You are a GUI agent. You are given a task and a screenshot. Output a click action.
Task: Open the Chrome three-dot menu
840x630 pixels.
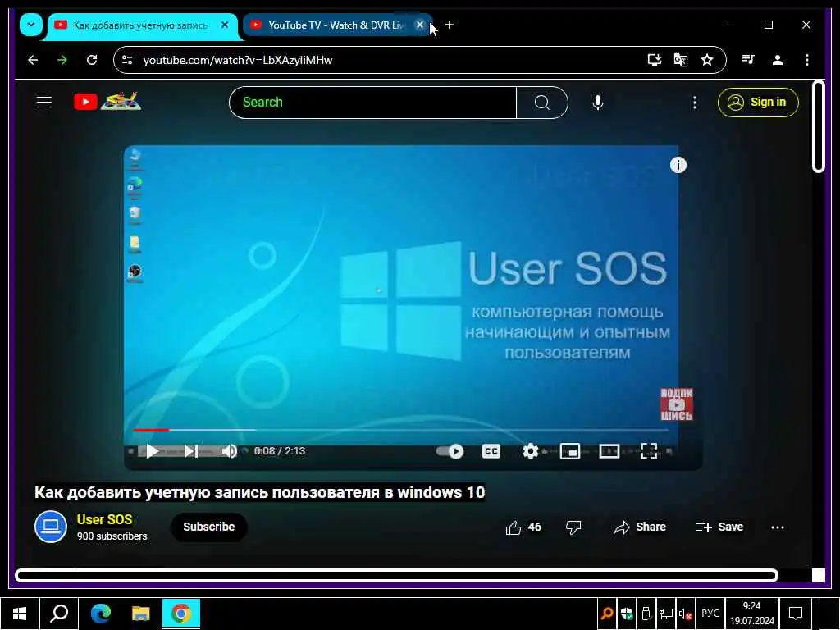pos(807,60)
